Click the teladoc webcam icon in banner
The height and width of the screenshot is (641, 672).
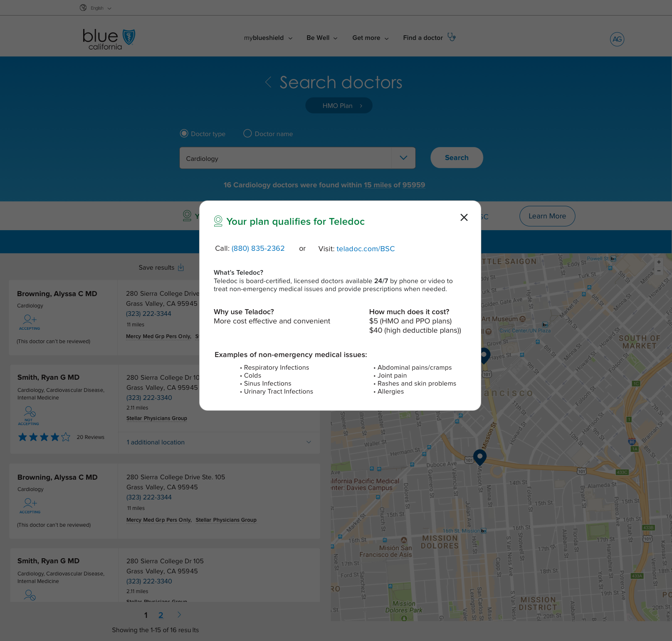pos(187,216)
